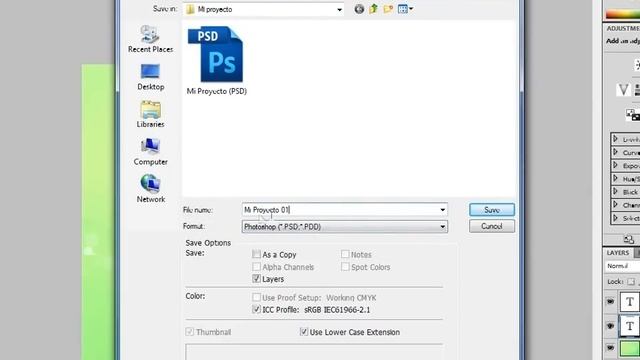Click icon at bottom of Adjustments panel

tap(629, 239)
